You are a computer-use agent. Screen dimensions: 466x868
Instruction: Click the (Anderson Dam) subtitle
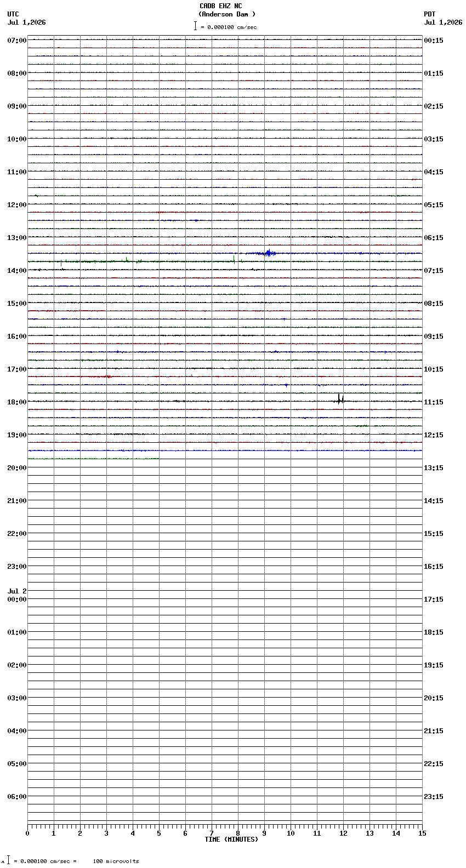tap(227, 14)
